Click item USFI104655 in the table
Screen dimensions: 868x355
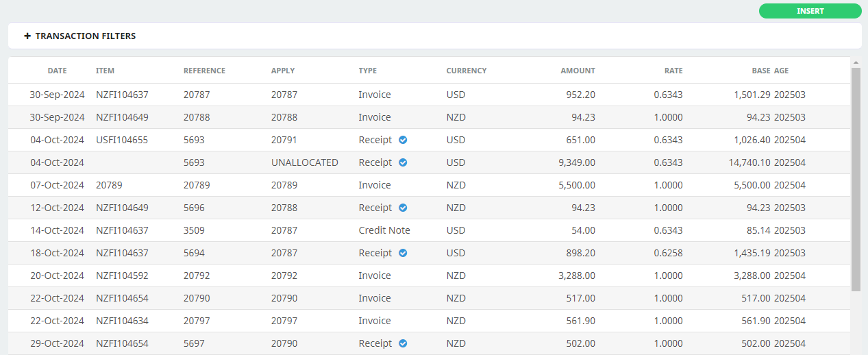tap(122, 140)
